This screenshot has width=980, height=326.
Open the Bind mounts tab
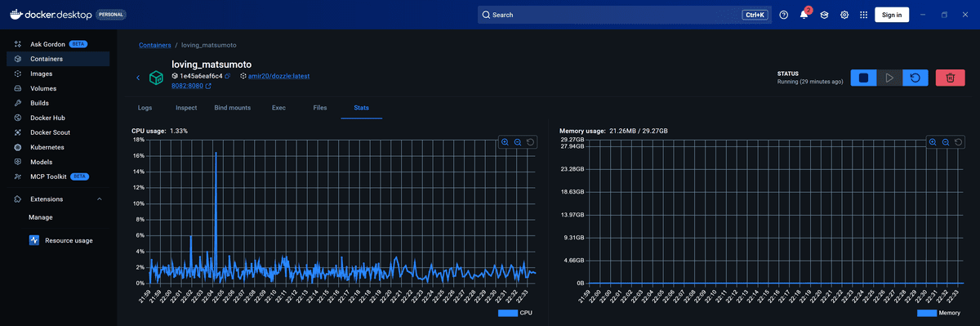coord(233,108)
